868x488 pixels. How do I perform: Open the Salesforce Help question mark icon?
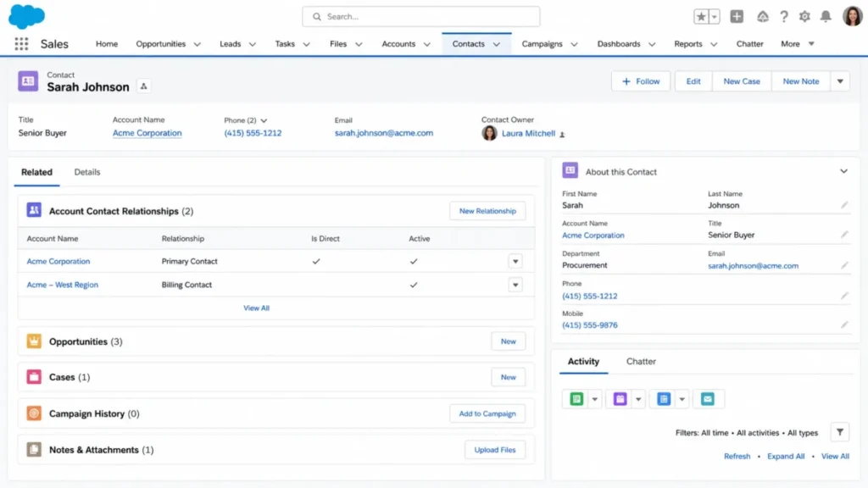pos(784,17)
